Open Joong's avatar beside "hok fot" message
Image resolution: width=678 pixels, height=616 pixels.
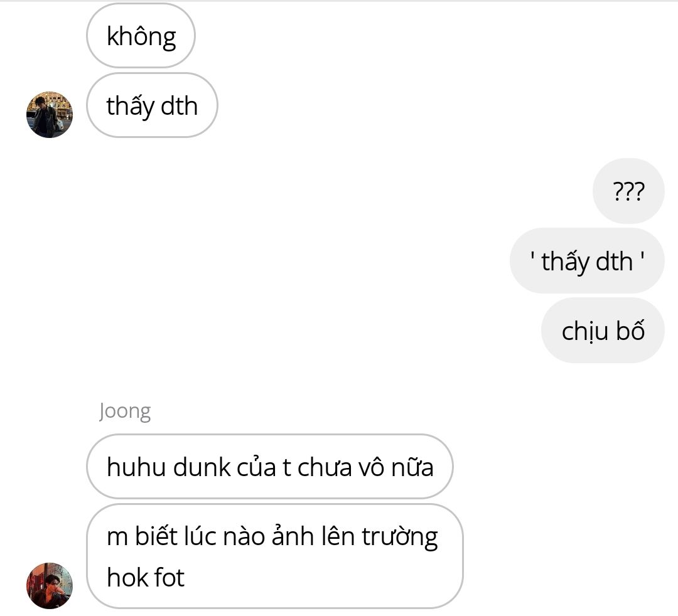point(50,585)
